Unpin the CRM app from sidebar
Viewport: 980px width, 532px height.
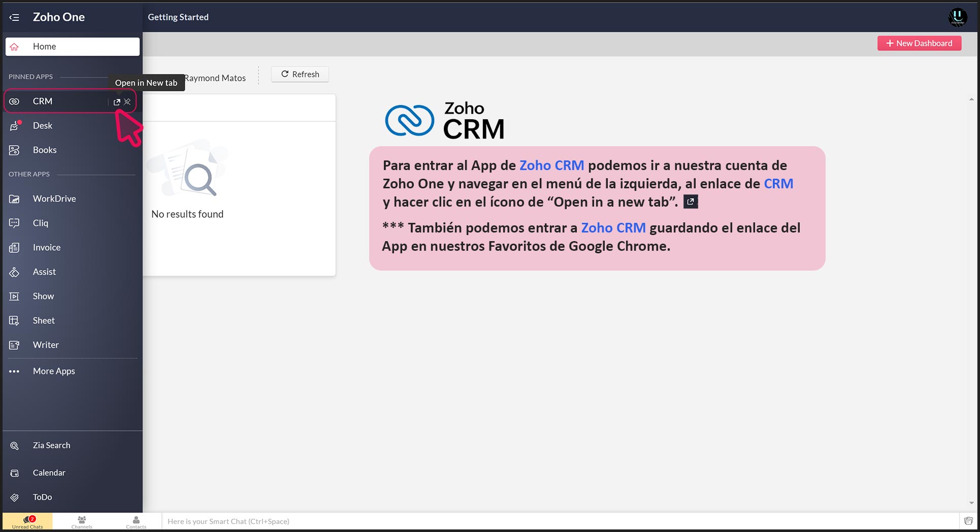pyautogui.click(x=127, y=102)
